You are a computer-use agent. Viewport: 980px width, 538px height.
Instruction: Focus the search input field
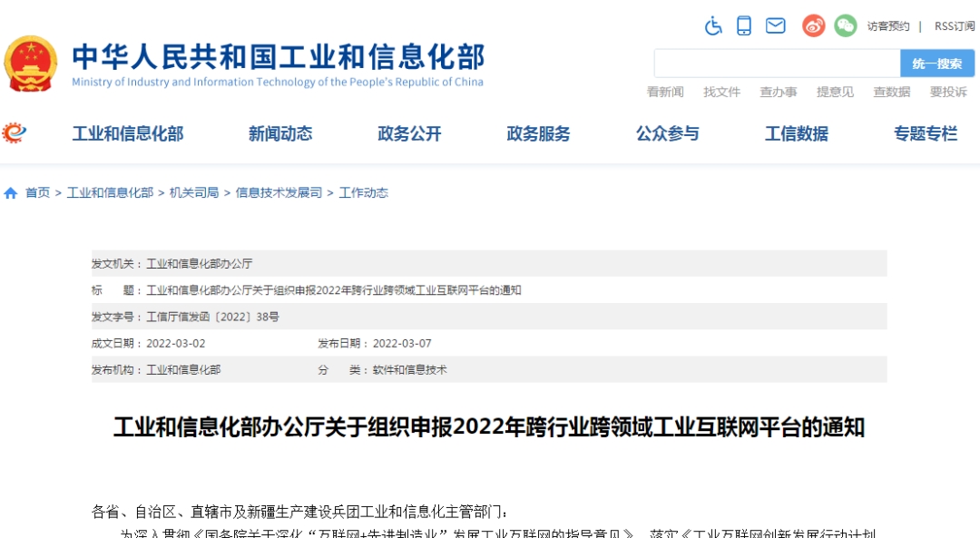(x=777, y=64)
